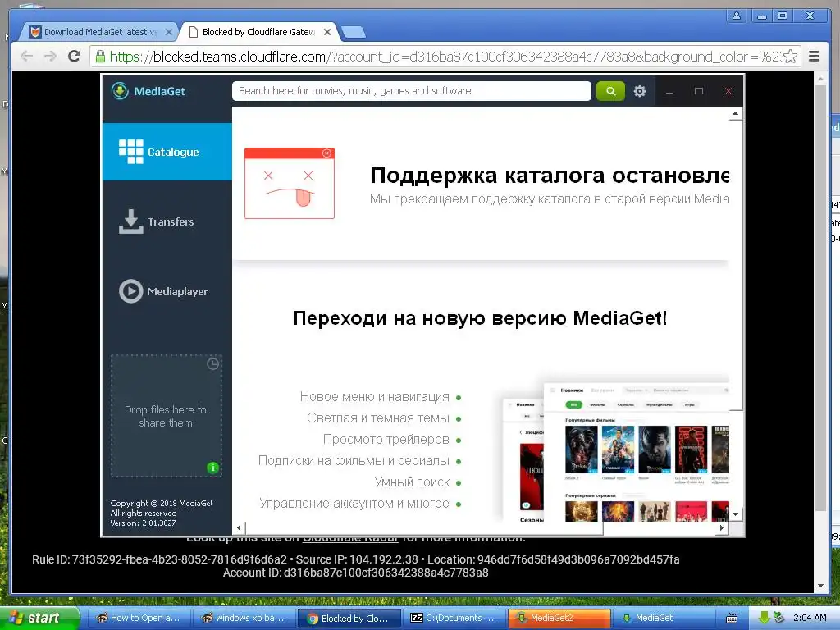
Task: Open a new Chrome tab
Action: pyautogui.click(x=354, y=33)
